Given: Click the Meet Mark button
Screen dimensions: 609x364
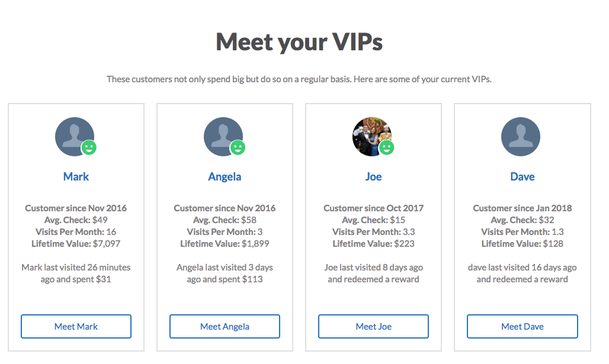Looking at the screenshot, I should (x=75, y=326).
